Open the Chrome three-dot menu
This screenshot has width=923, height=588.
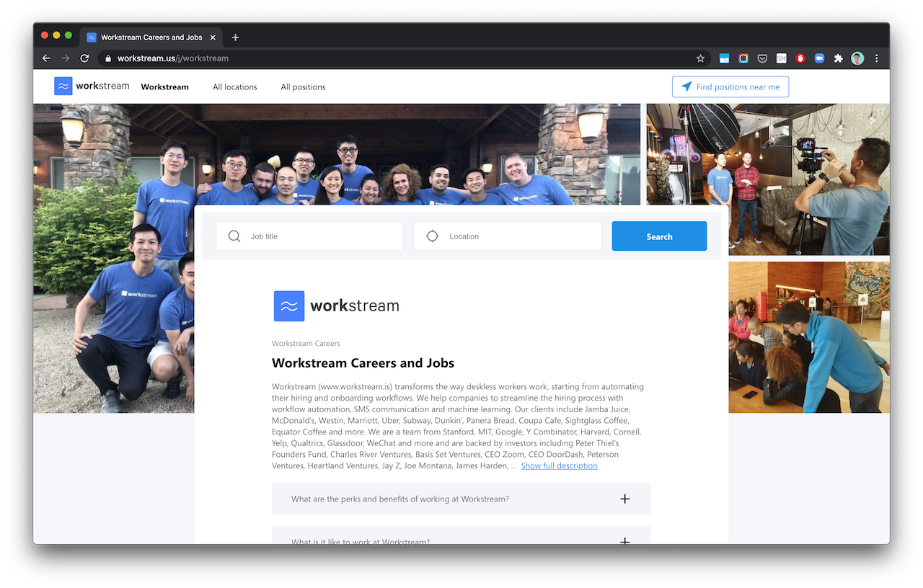coord(877,58)
